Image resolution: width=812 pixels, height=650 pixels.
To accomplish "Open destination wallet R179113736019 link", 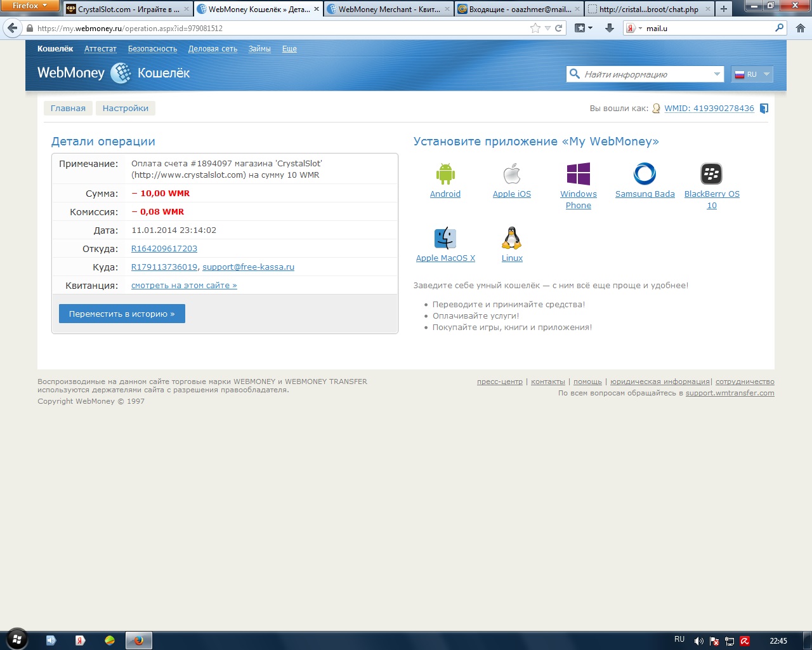I will (164, 267).
